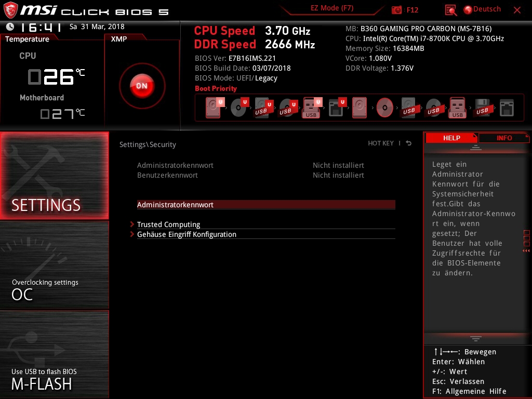Click the 'Esc: Verlassen' key hint

tap(458, 381)
